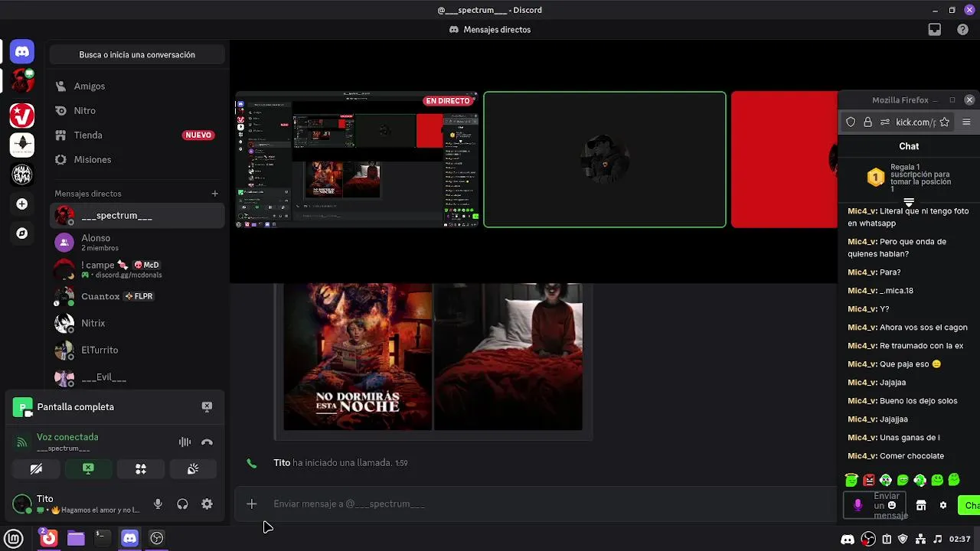Viewport: 980px width, 551px height.
Task: Select the green-outlined call participant tile
Action: 605,160
